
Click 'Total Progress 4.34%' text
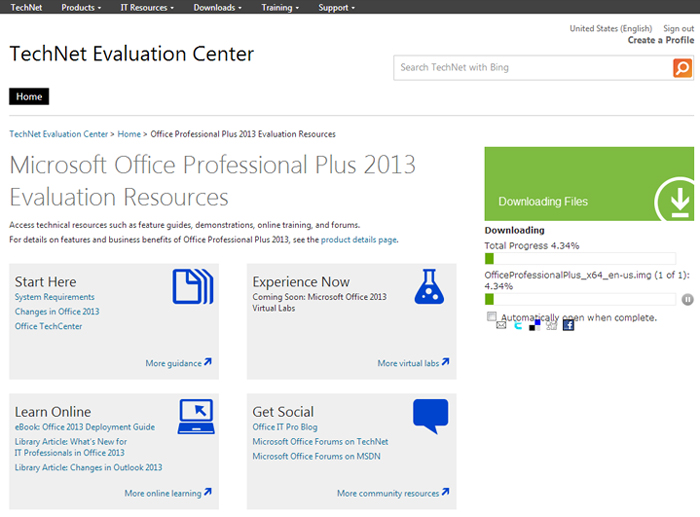(532, 246)
